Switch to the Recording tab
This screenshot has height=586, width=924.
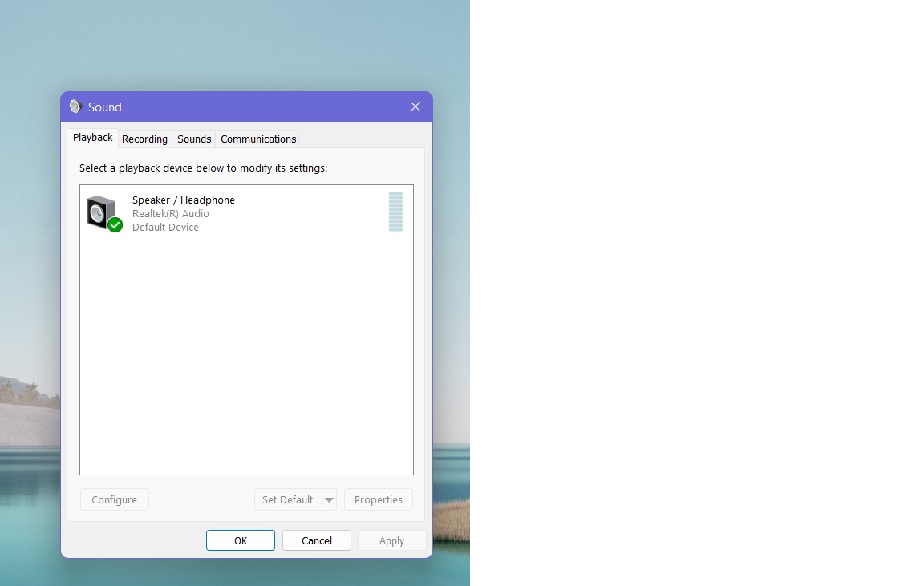[144, 139]
